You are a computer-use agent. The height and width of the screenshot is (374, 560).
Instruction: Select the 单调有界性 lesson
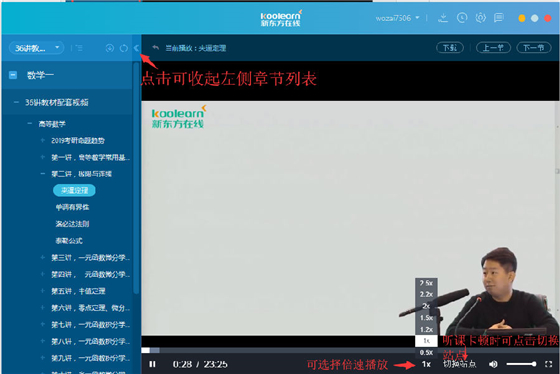(x=72, y=207)
